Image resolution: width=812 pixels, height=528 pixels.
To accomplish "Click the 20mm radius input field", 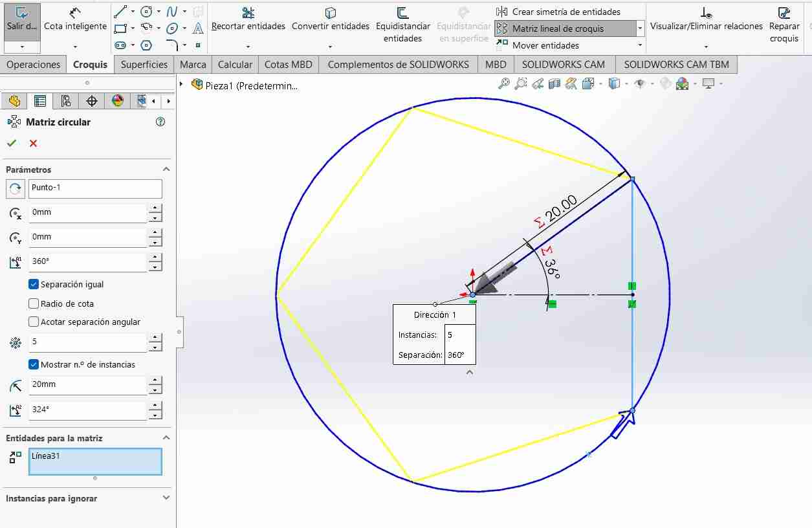I will click(x=88, y=385).
